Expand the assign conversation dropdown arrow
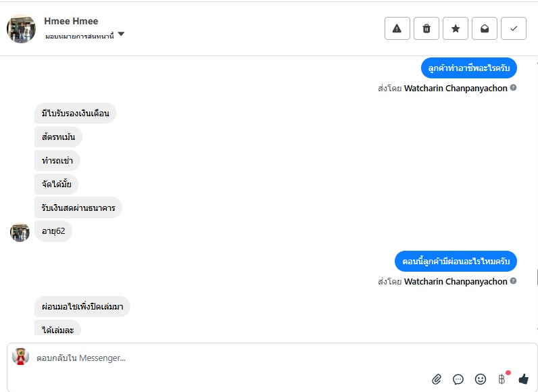The width and height of the screenshot is (538, 392). (121, 34)
